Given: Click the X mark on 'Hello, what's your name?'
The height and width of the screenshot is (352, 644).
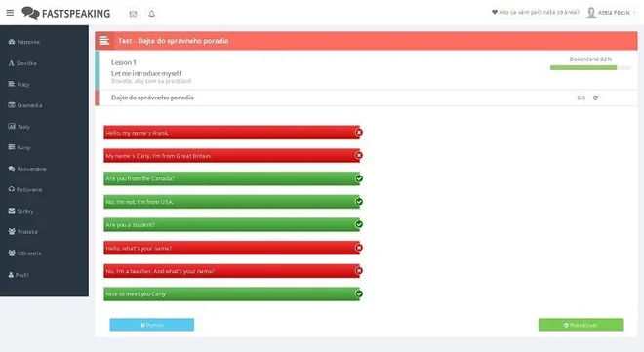Looking at the screenshot, I should (x=359, y=248).
